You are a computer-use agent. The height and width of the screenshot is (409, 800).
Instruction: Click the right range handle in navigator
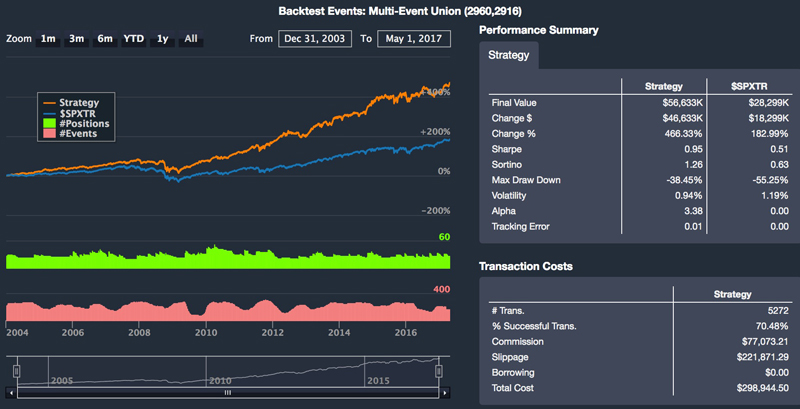439,371
